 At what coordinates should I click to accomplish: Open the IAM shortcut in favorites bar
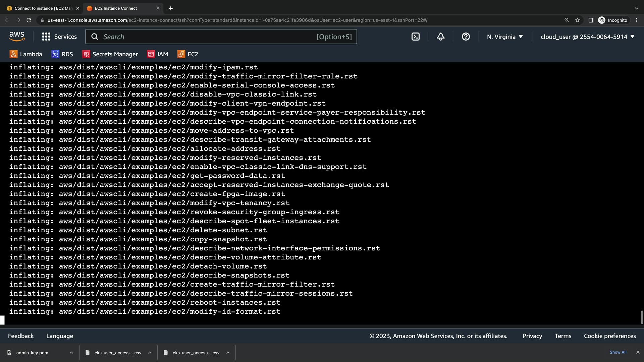click(x=157, y=54)
